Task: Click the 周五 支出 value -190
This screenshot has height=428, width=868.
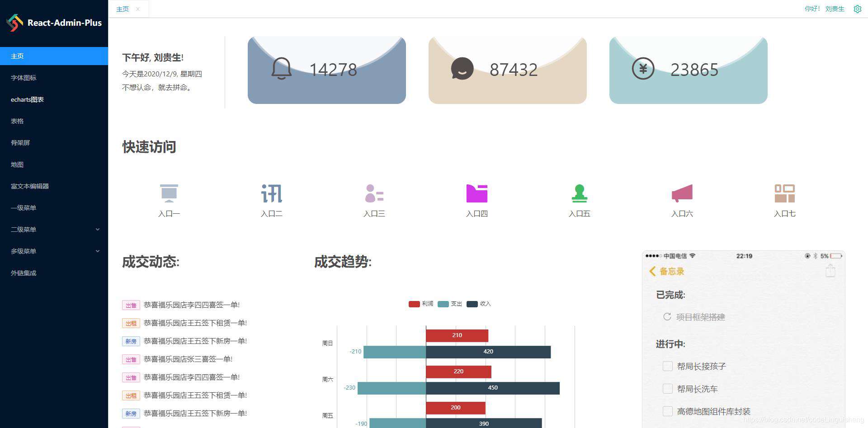Action: (x=361, y=423)
